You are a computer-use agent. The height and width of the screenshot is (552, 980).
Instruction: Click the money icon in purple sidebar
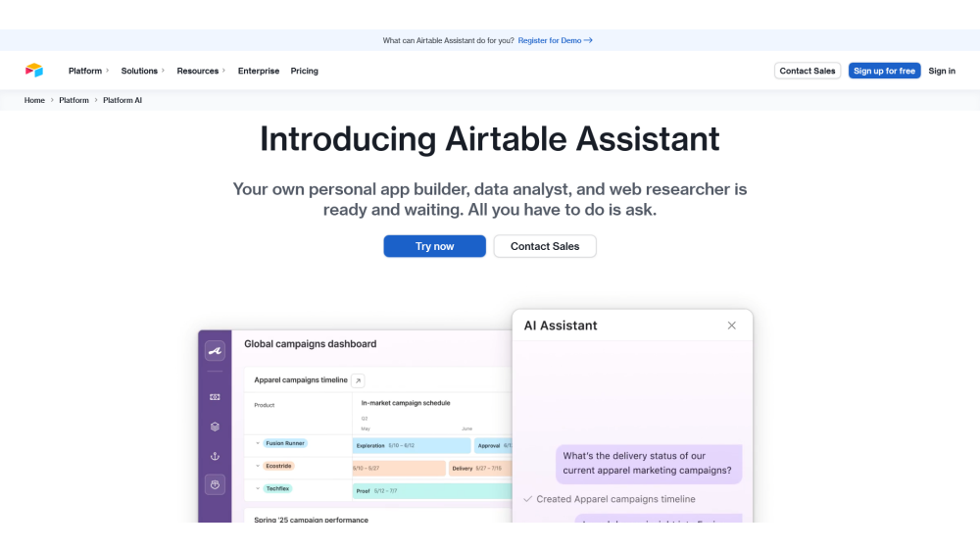215,397
